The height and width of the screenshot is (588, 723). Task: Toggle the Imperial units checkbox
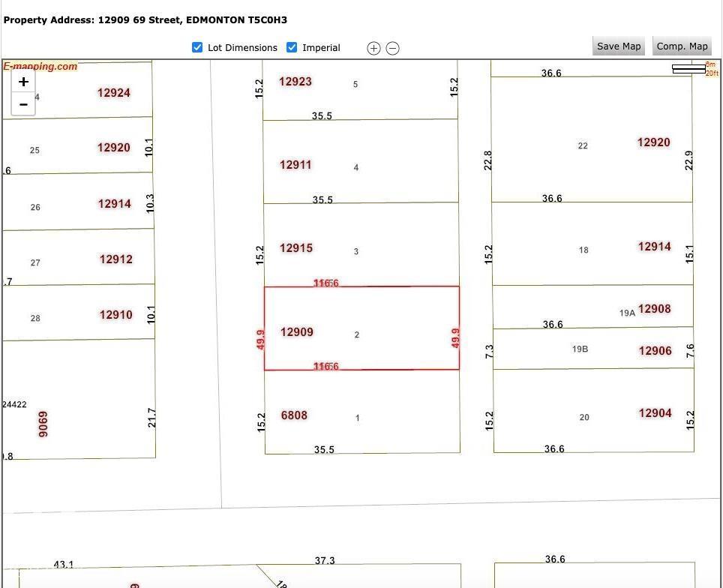point(292,47)
